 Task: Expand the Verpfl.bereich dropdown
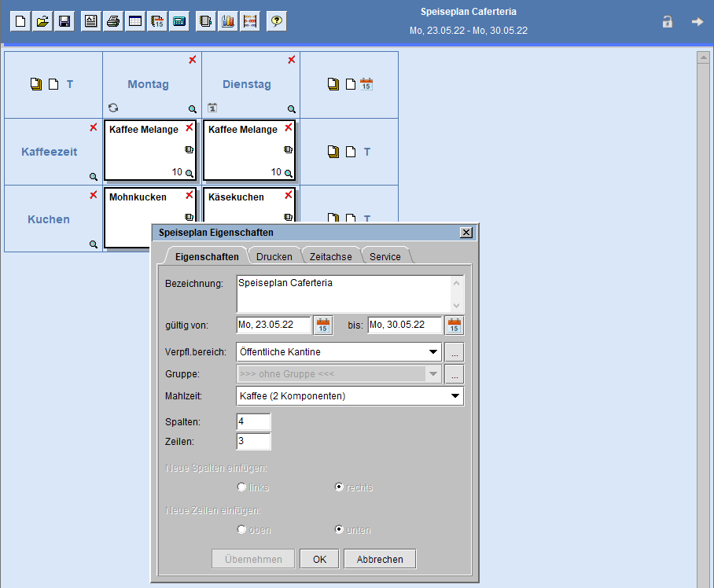433,352
